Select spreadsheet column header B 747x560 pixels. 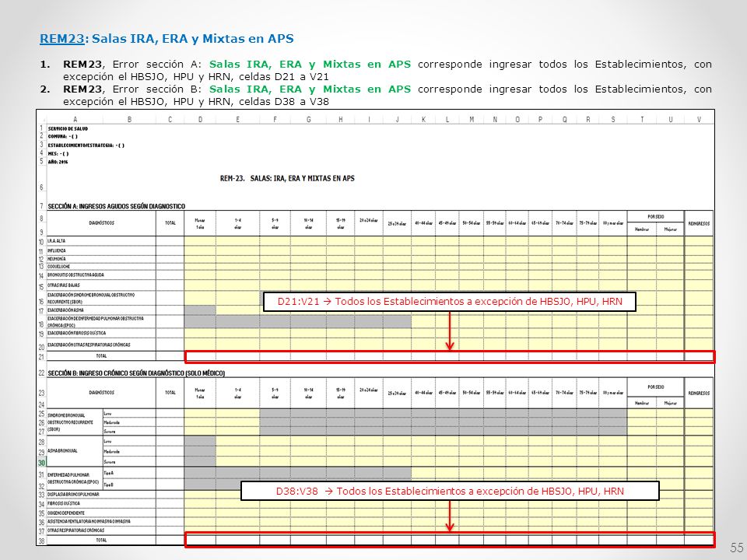tap(129, 120)
